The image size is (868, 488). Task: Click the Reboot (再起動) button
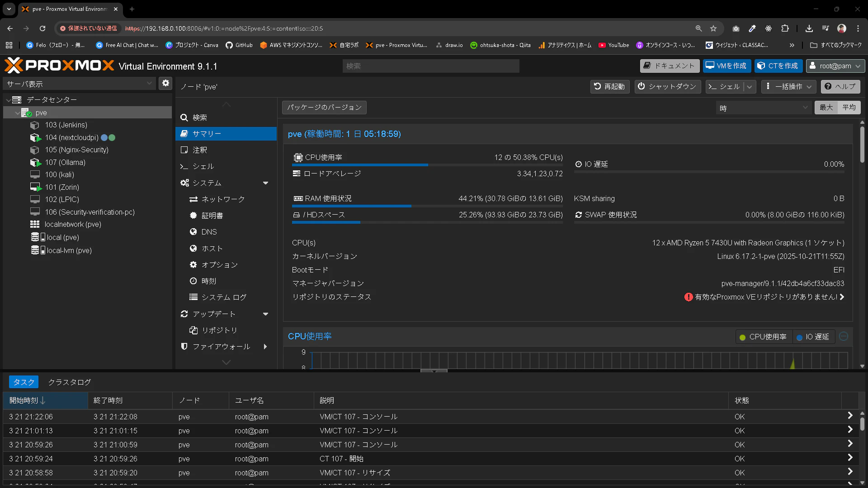[609, 86]
